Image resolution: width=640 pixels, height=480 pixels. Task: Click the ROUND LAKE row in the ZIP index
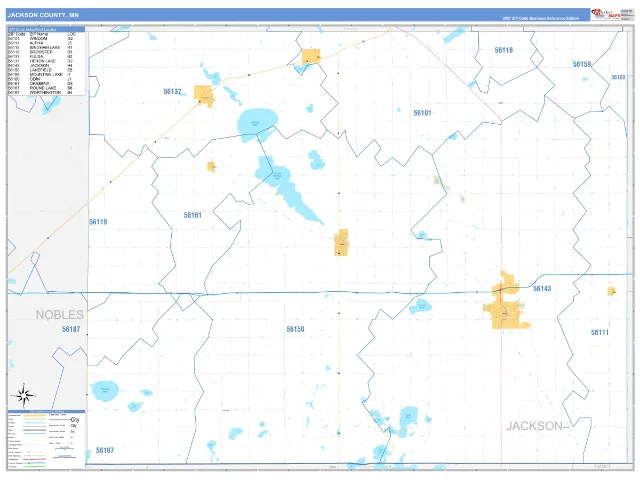(x=40, y=88)
